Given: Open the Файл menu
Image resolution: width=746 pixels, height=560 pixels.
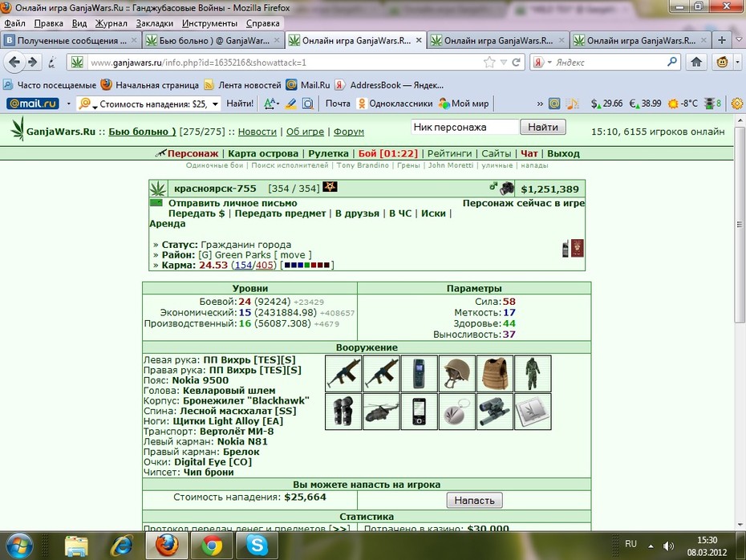Looking at the screenshot, I should (x=14, y=23).
